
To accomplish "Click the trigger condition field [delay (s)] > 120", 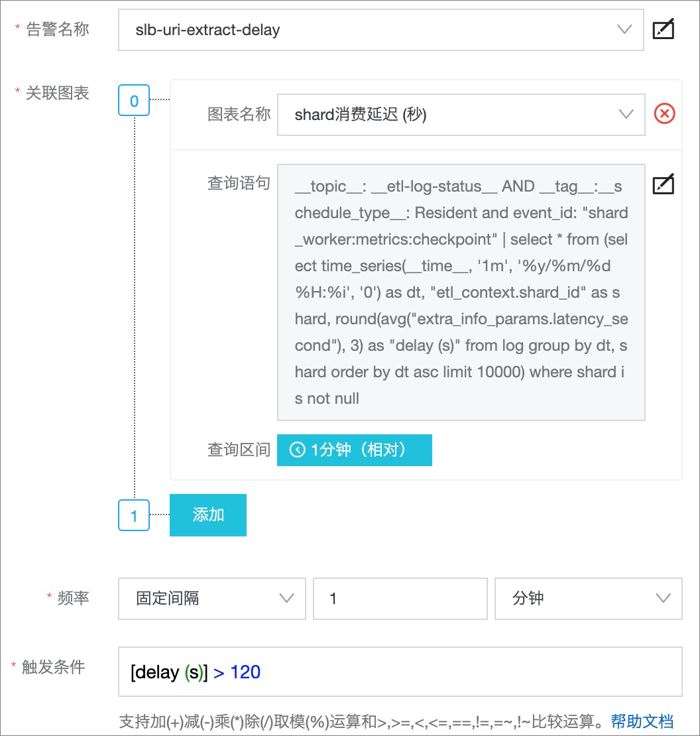I will (x=400, y=672).
